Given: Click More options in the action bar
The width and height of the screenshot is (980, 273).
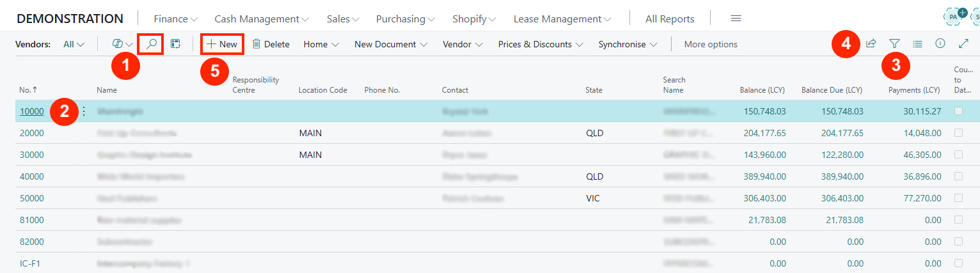Looking at the screenshot, I should pos(711,45).
